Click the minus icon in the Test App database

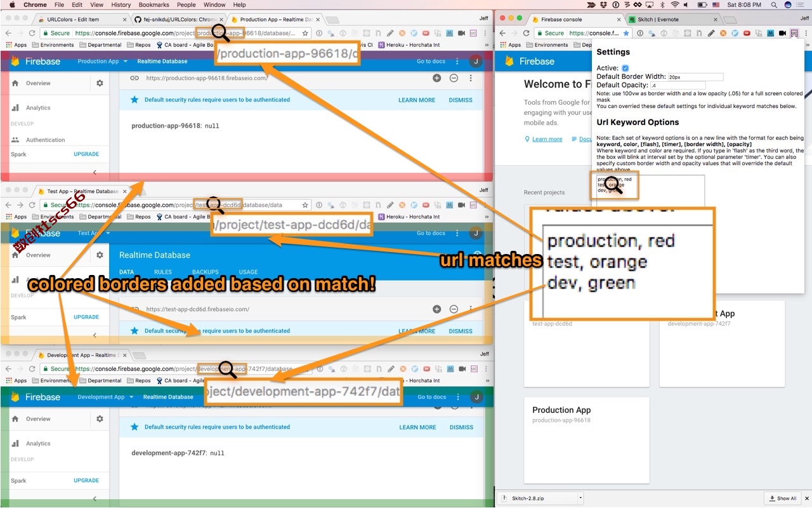coord(454,309)
